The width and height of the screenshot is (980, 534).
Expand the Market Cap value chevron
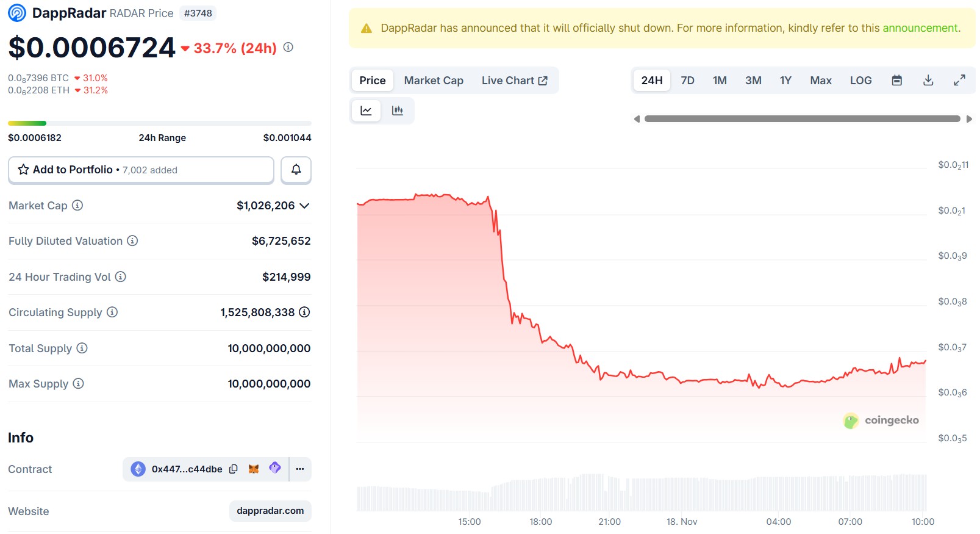pos(304,206)
